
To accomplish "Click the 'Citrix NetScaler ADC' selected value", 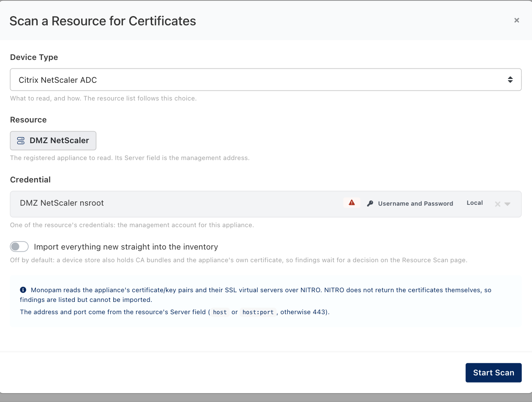I will pos(58,80).
